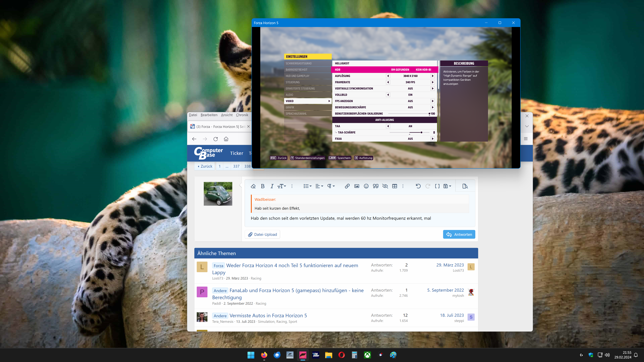
Task: Open the font size dropdown
Action: point(282,186)
